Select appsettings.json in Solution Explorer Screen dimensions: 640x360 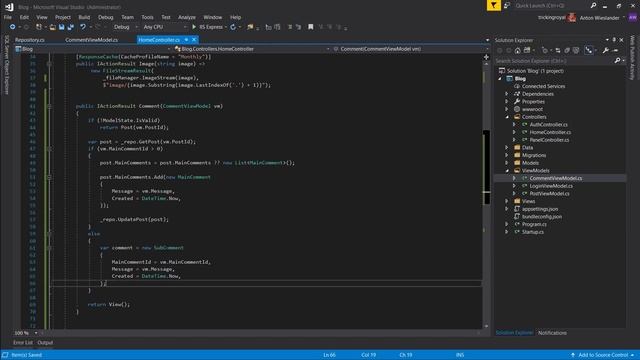[540, 209]
